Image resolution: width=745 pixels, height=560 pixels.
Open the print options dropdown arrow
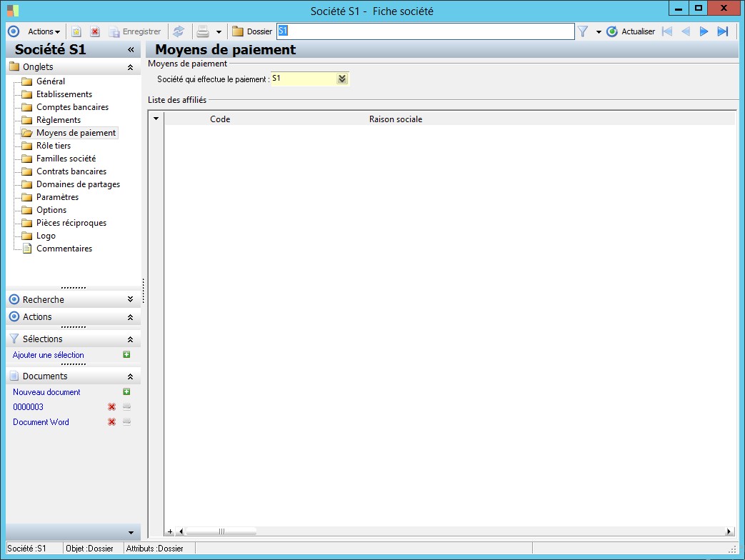click(x=219, y=32)
